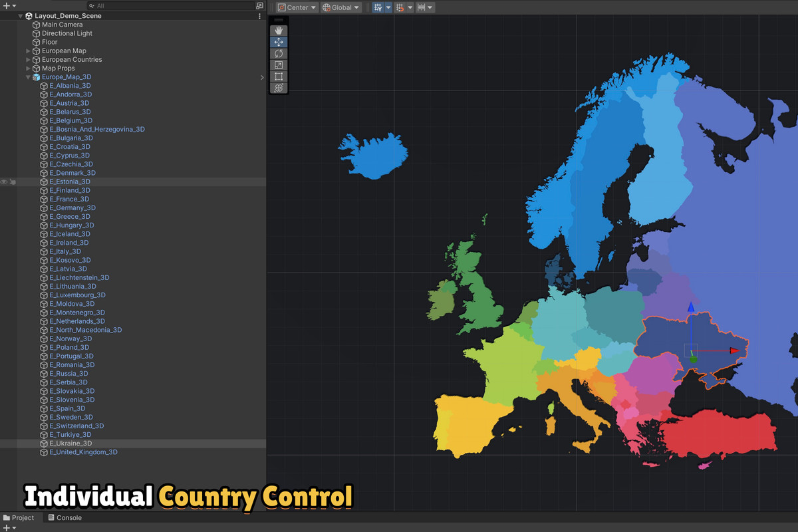Click cube icon beside E_Spain_3D
Screen dimensions: 798x532
pos(44,408)
